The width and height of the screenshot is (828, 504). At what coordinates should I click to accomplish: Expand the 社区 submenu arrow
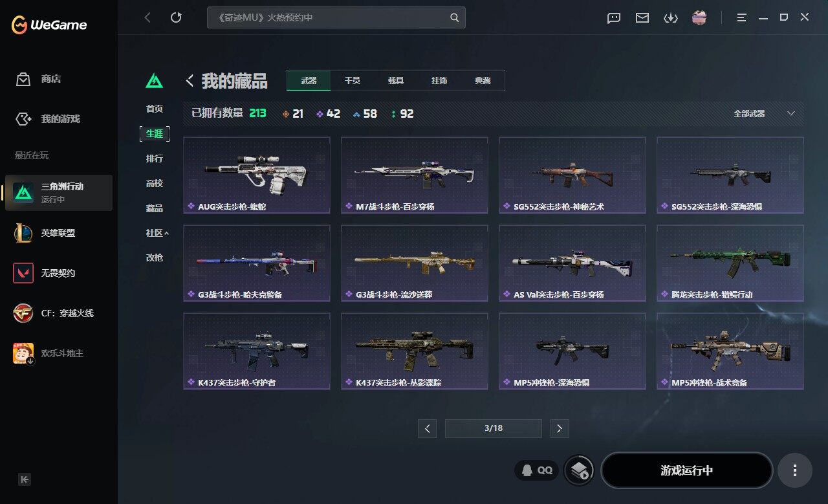167,233
